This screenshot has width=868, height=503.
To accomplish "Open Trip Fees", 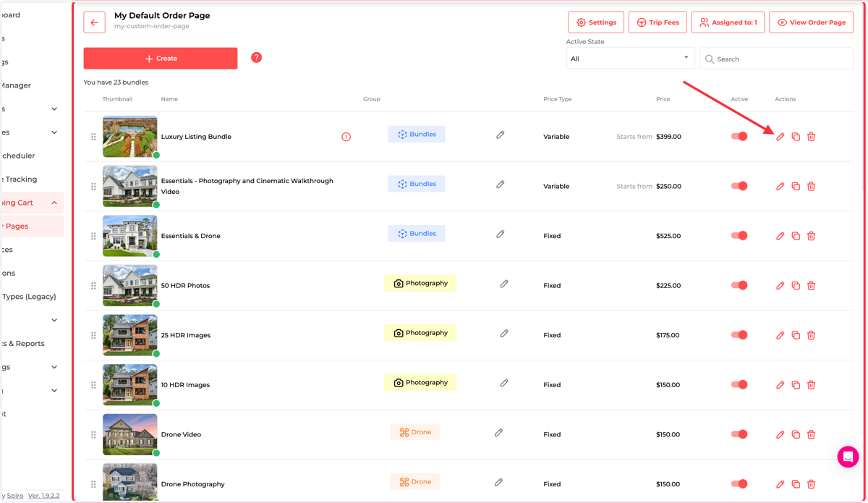I will point(658,22).
